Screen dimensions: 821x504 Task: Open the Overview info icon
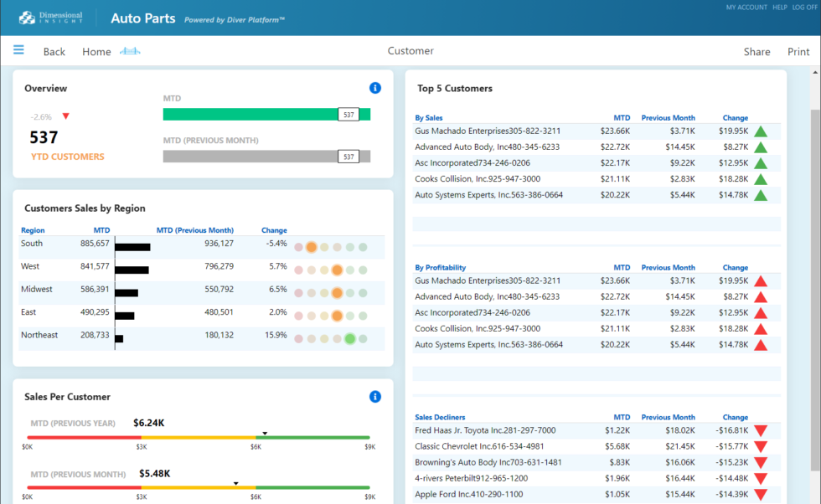[375, 88]
